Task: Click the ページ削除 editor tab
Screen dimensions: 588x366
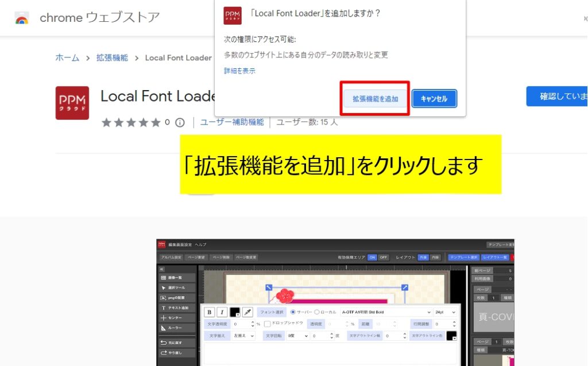Action: point(221,258)
